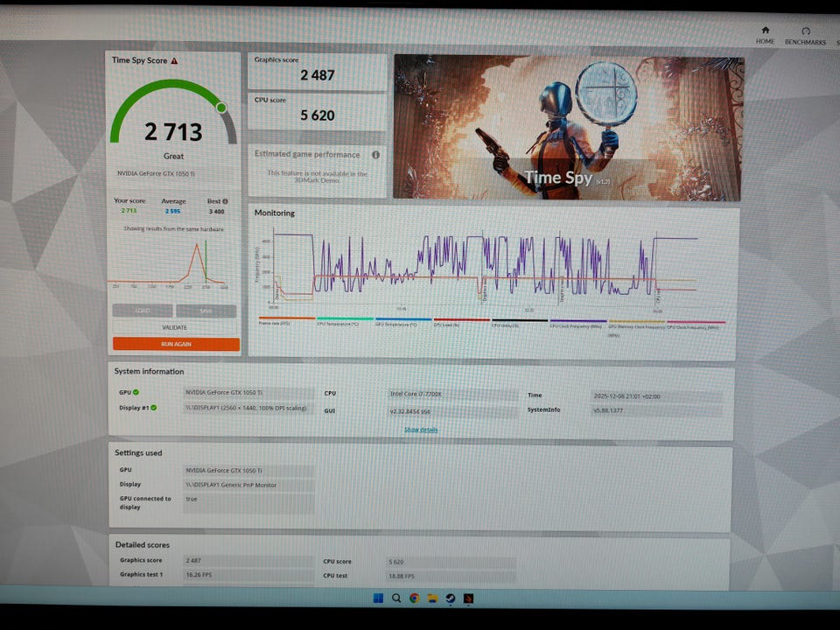Image resolution: width=840 pixels, height=630 pixels.
Task: Expand system info via Show details
Action: coord(421,430)
